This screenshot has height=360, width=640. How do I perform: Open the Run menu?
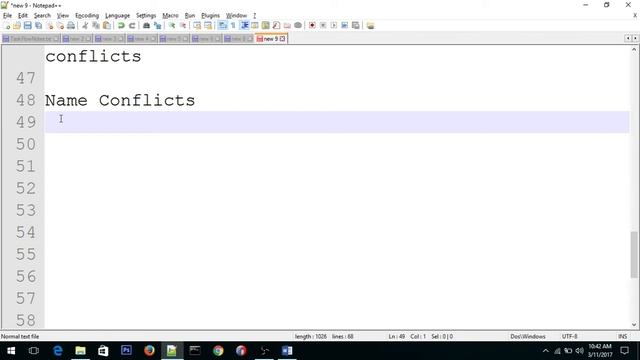coord(190,16)
